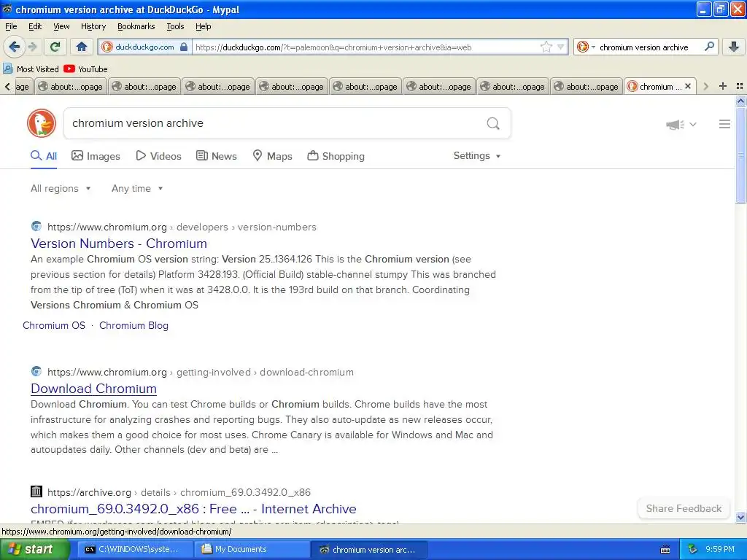Open the File menu
This screenshot has height=560, width=747.
tap(11, 26)
